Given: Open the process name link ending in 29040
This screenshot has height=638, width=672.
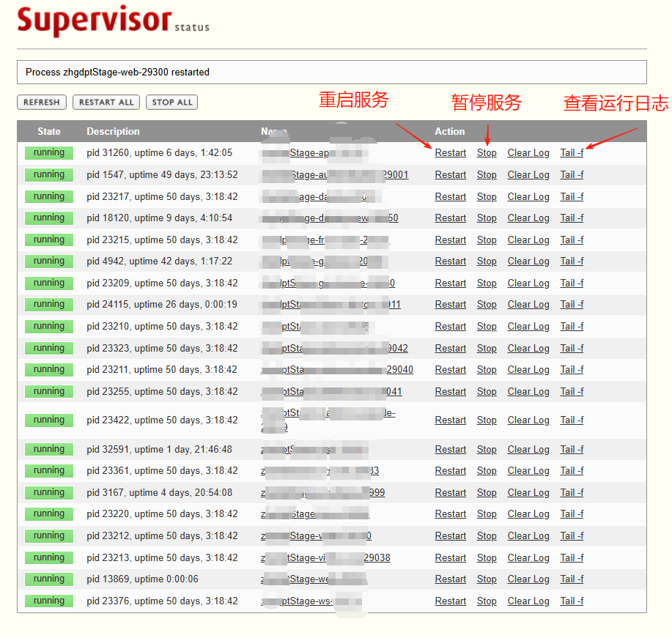Looking at the screenshot, I should tap(337, 369).
